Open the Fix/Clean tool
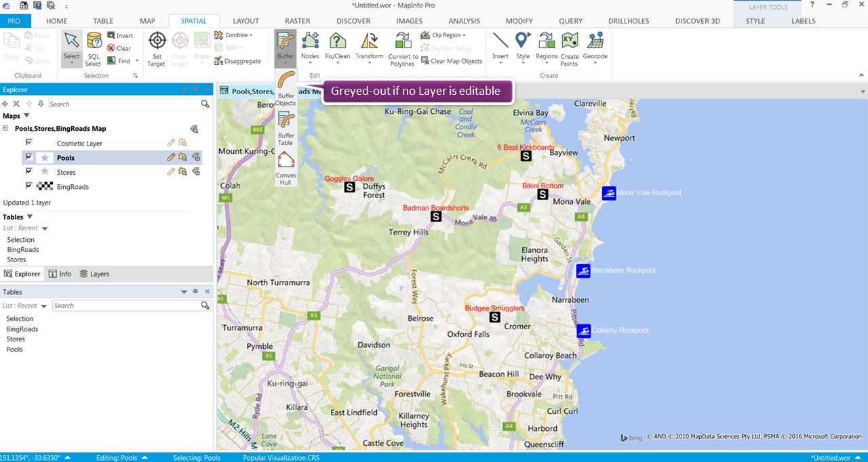The image size is (868, 462). point(338,48)
